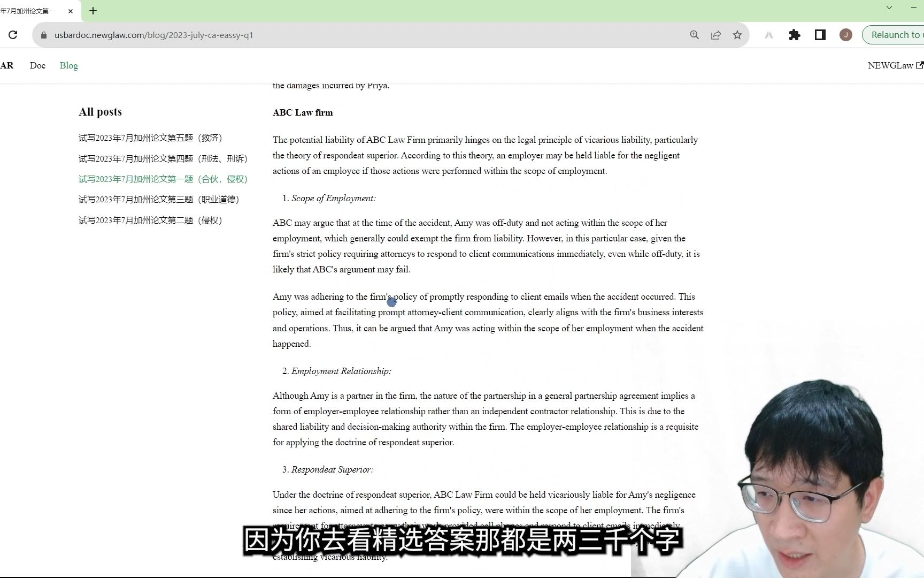Open the zoom magnifier icon in address bar

[x=694, y=35]
